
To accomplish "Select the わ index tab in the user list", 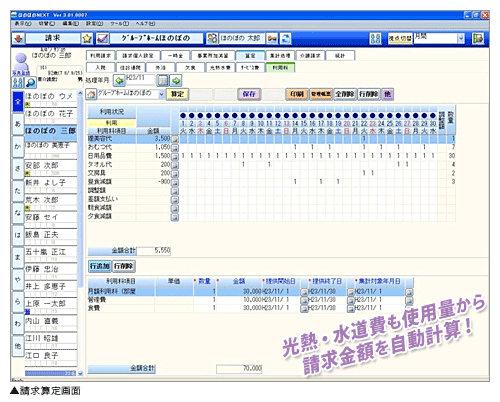I will [18, 324].
